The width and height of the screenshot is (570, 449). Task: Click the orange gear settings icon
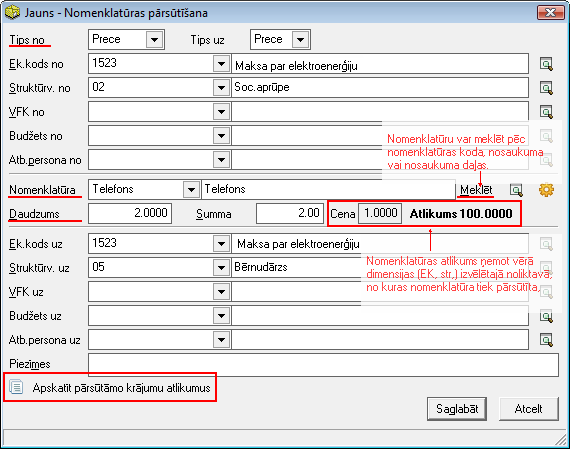coord(546,190)
